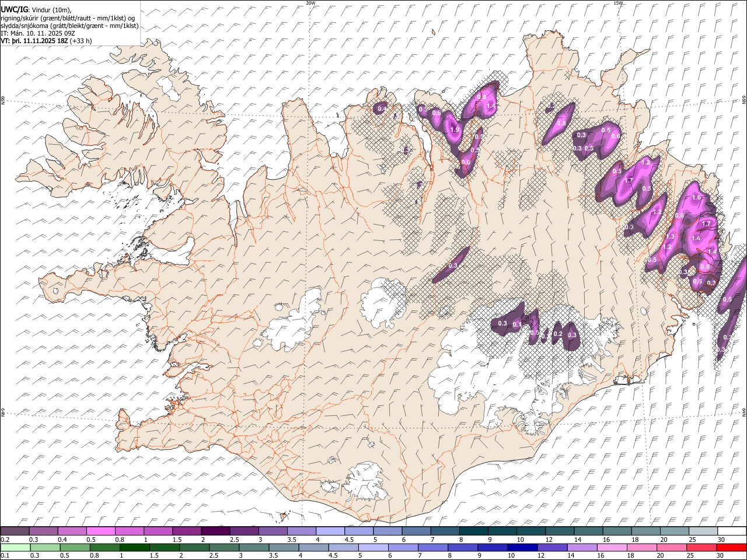The height and width of the screenshot is (560, 747).
Task: Click lower legend swatch between 0.8 and 1
Action: click(x=104, y=547)
